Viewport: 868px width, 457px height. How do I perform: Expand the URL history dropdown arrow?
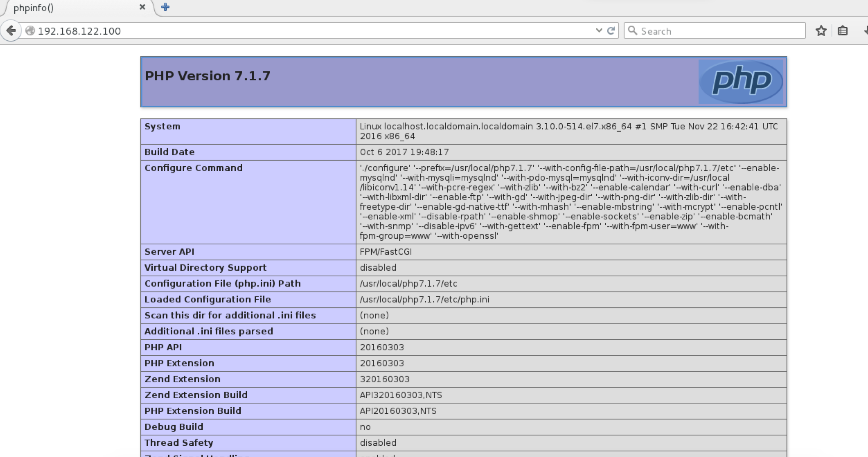pos(599,31)
